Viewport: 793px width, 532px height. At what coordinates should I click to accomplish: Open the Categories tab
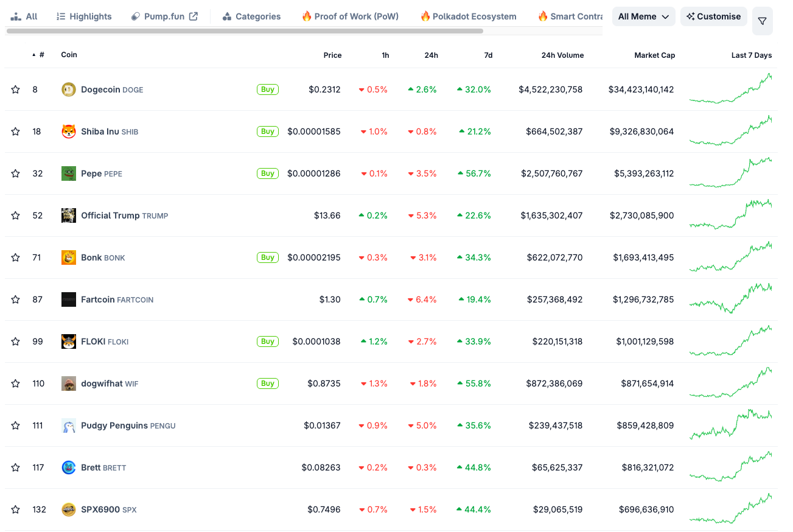pyautogui.click(x=251, y=16)
